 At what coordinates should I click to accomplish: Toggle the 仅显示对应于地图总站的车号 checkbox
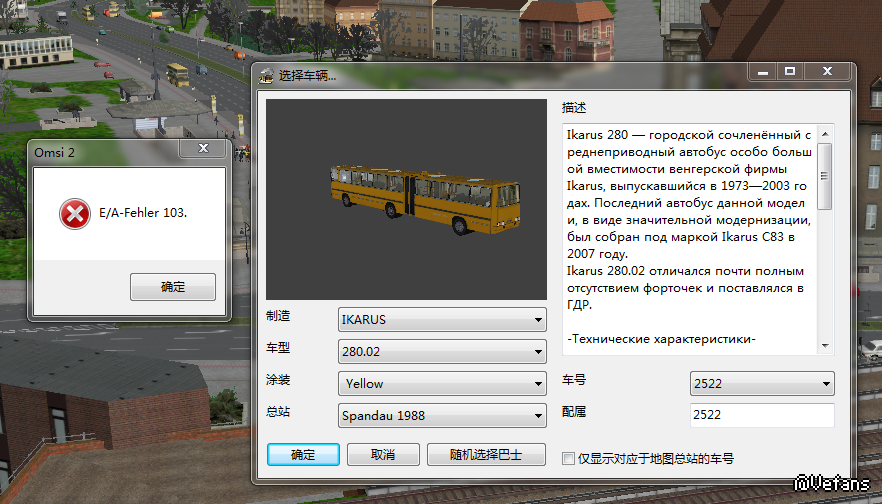click(x=568, y=458)
